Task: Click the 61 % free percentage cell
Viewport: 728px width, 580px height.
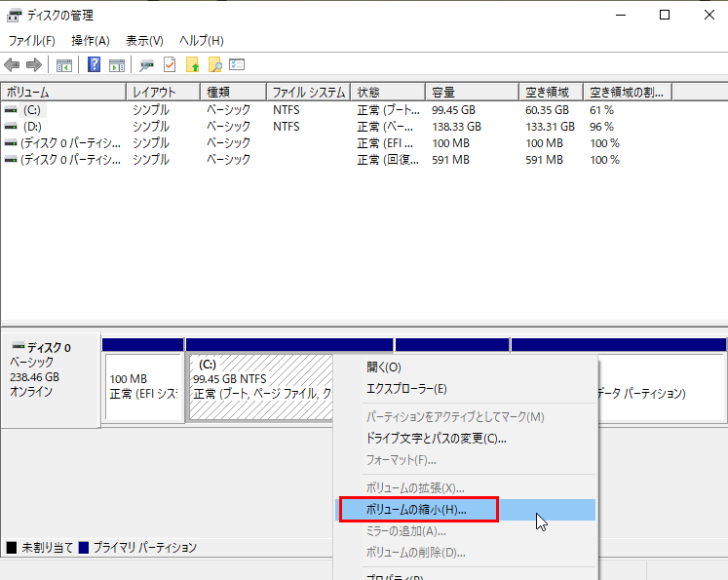Action: 601,110
